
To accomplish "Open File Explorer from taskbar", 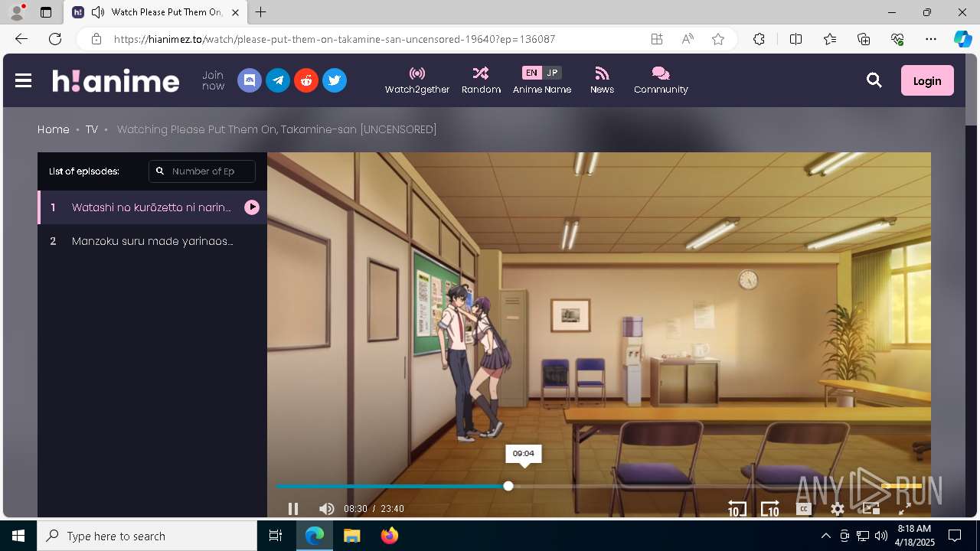I will 351,536.
